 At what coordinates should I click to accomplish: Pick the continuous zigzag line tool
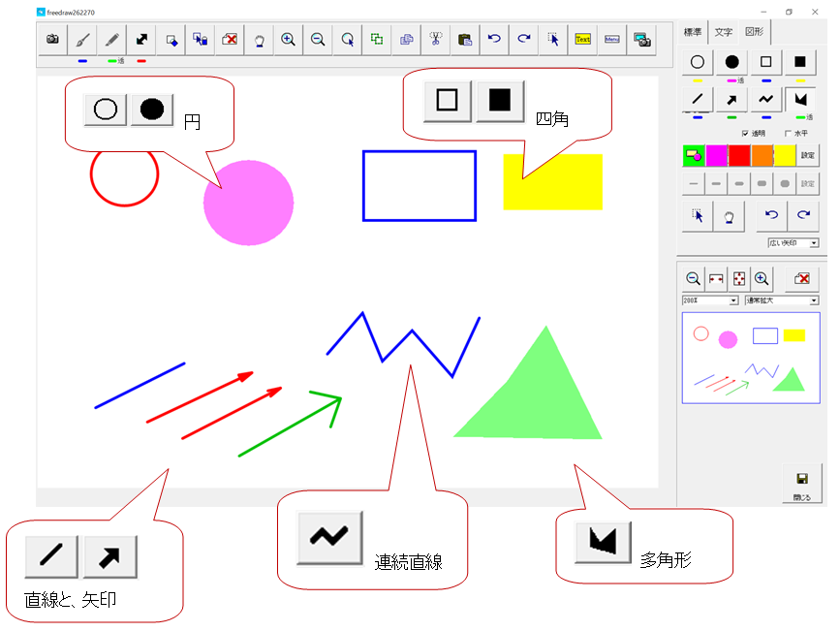765,99
